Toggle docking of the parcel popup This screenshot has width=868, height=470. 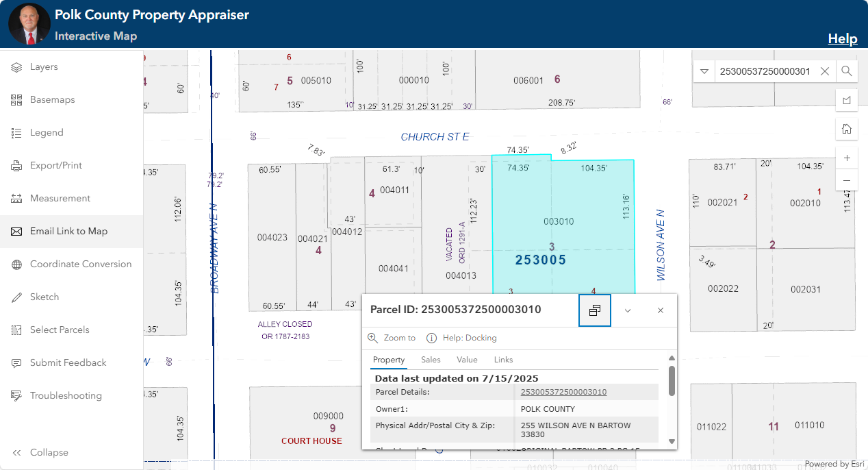pos(594,310)
